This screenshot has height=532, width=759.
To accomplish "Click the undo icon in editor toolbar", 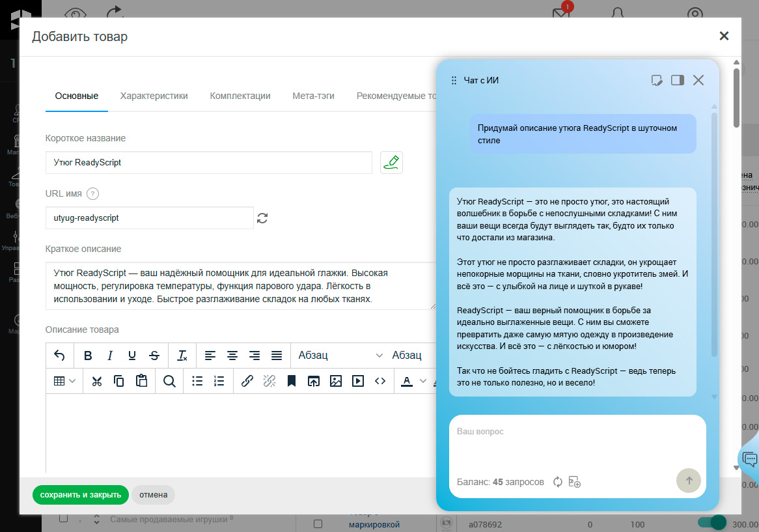I will [x=59, y=356].
